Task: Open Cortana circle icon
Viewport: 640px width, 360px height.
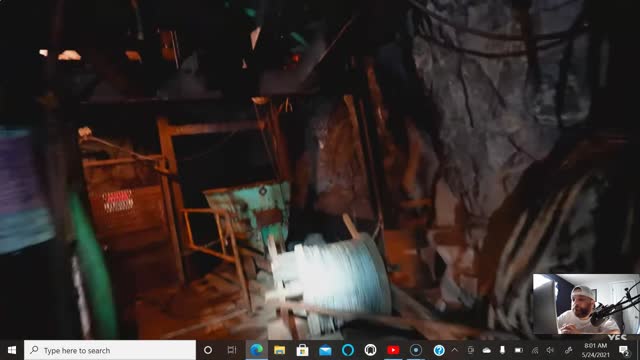Action: pyautogui.click(x=208, y=350)
